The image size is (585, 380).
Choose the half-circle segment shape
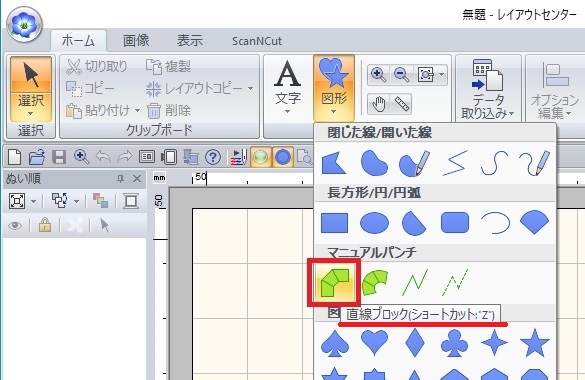pyautogui.click(x=414, y=223)
